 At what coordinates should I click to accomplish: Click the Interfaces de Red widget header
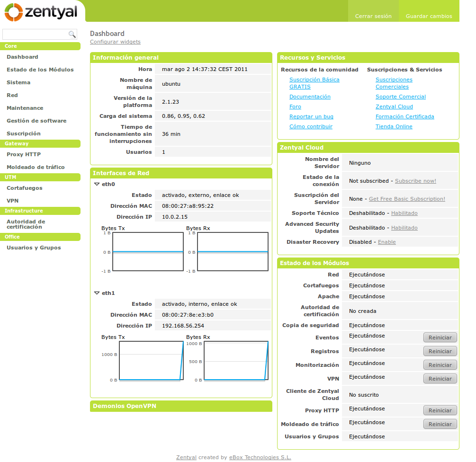click(181, 173)
